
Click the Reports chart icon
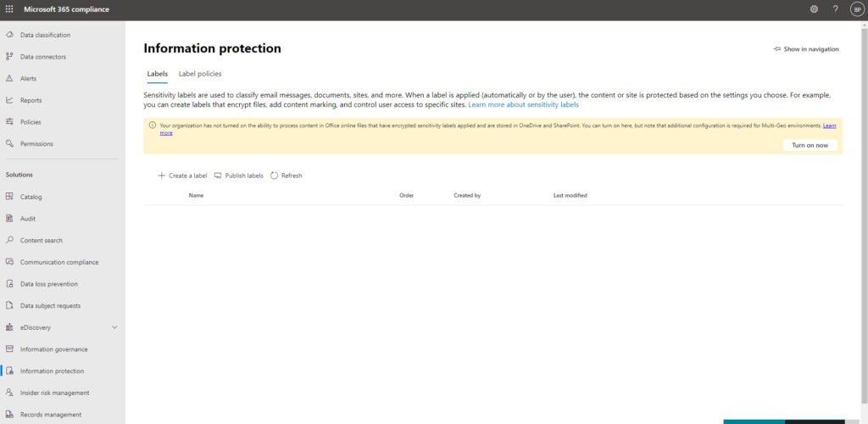click(x=8, y=100)
